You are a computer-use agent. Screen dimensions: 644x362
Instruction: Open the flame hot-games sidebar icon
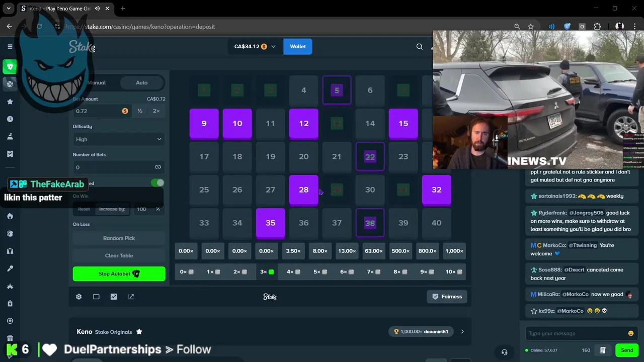[x=10, y=216]
